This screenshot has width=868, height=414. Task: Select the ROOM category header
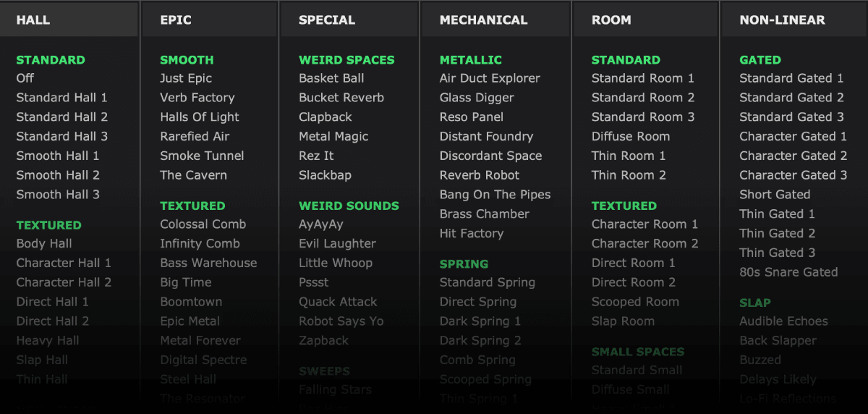[611, 20]
